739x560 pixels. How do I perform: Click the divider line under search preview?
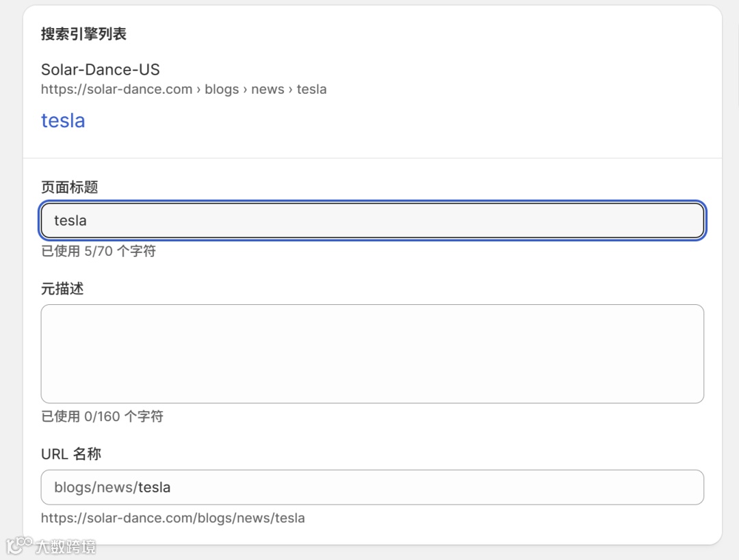(372, 158)
